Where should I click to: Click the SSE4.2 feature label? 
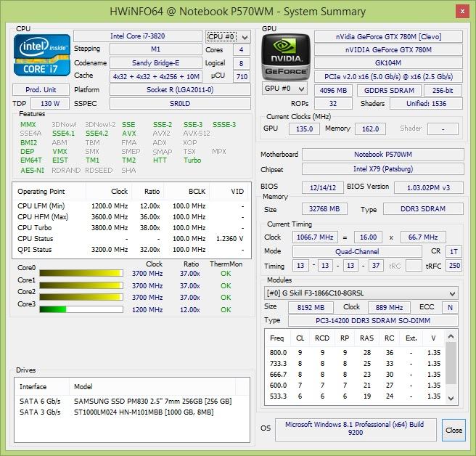[97, 134]
